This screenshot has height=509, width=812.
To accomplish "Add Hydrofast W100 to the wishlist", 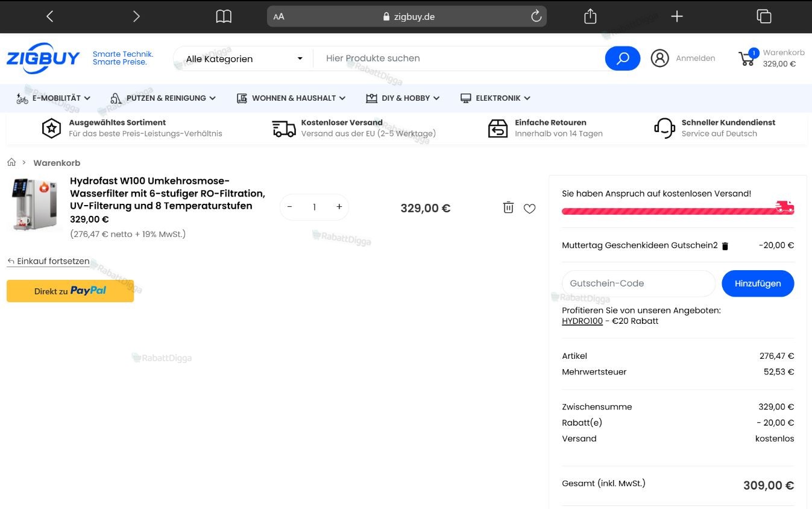I will point(529,209).
